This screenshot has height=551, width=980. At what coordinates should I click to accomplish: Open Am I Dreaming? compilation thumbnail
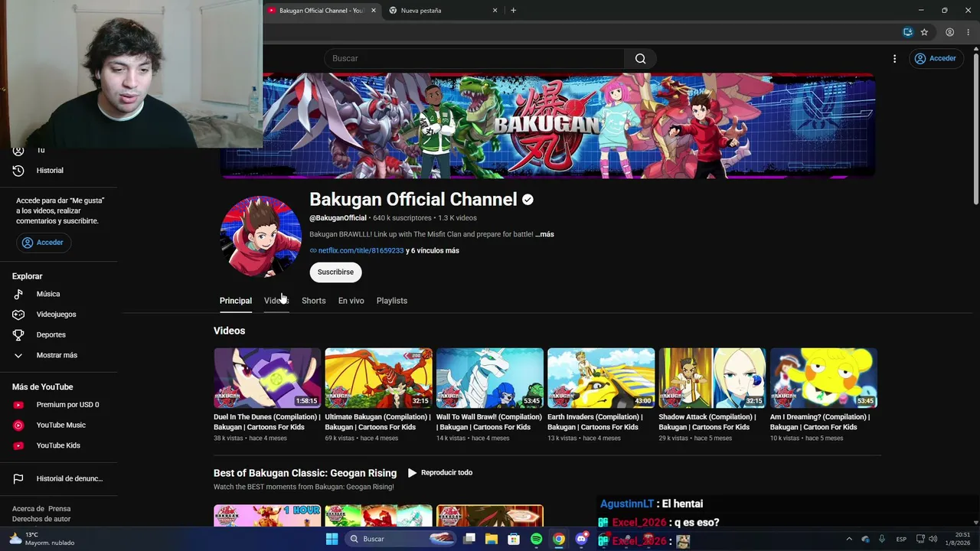coord(824,378)
